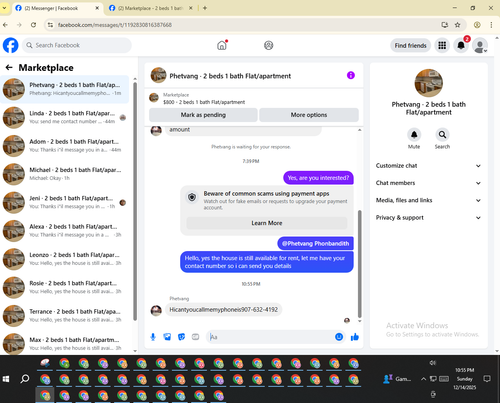Click the conversation list scrollbar

tap(135, 201)
